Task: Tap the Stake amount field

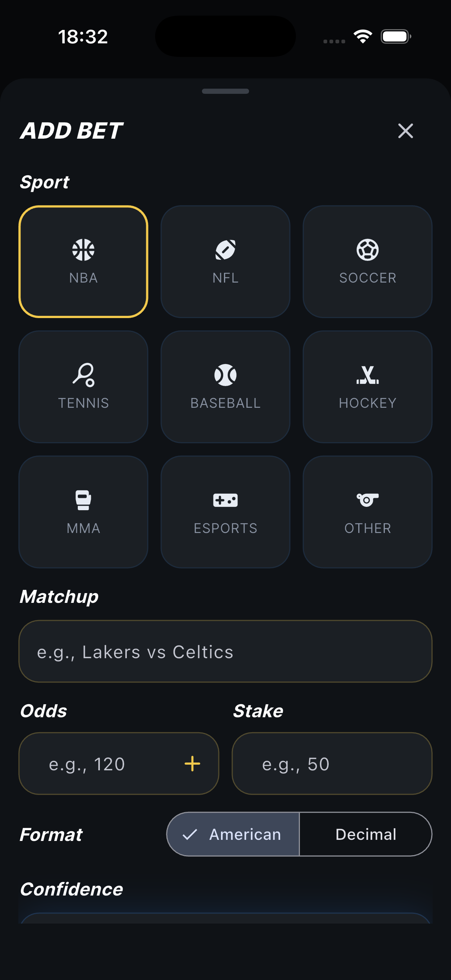Action: tap(332, 764)
